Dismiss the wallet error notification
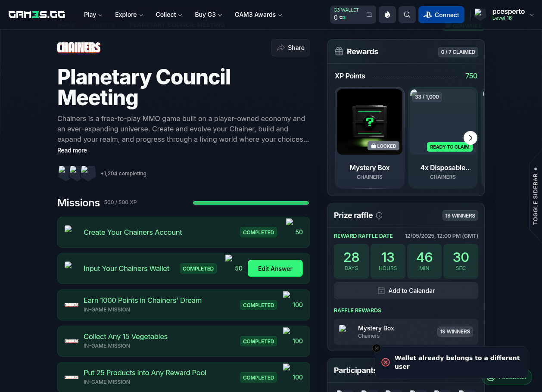Viewport: 542px width, 392px height. 377,348
